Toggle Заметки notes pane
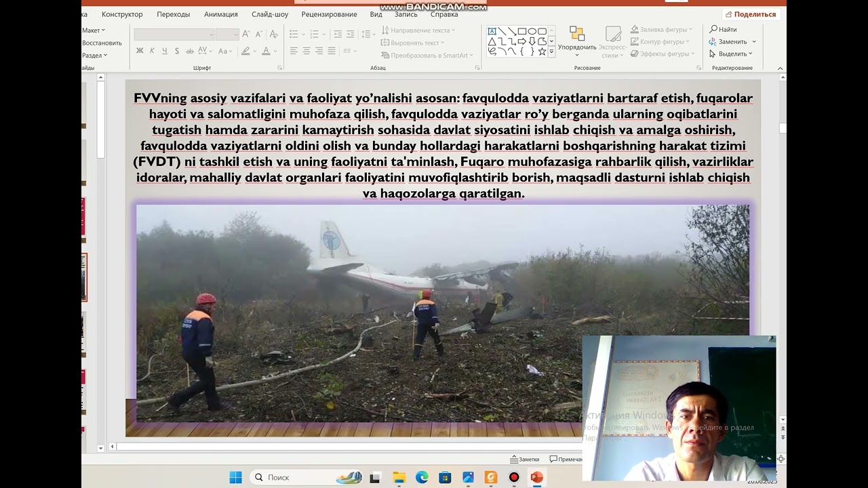868x488 pixels. point(525,459)
